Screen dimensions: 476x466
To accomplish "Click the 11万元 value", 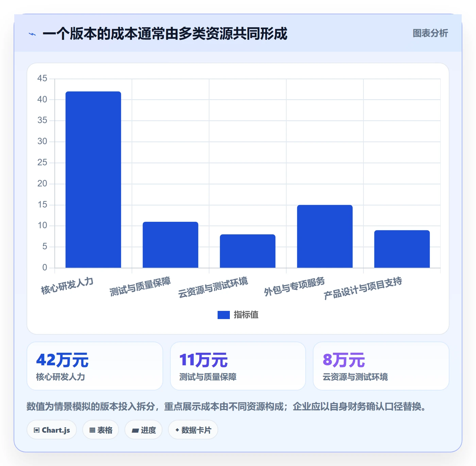I will click(x=203, y=360).
